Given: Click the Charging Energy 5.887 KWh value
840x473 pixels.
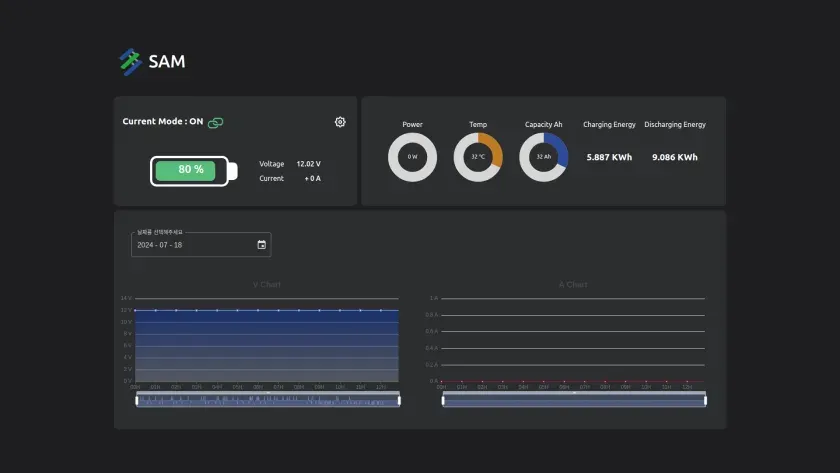Looking at the screenshot, I should point(609,157).
